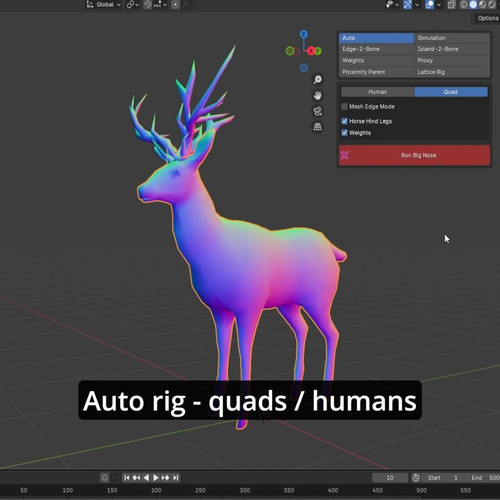Expand the overlays dropdown arrow
The width and height of the screenshot is (500, 500).
439,5
